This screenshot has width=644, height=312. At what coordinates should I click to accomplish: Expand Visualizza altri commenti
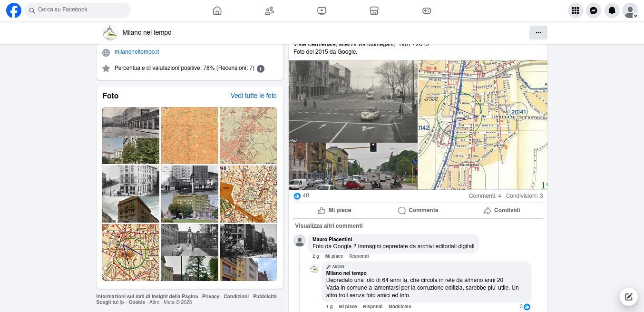(x=329, y=226)
